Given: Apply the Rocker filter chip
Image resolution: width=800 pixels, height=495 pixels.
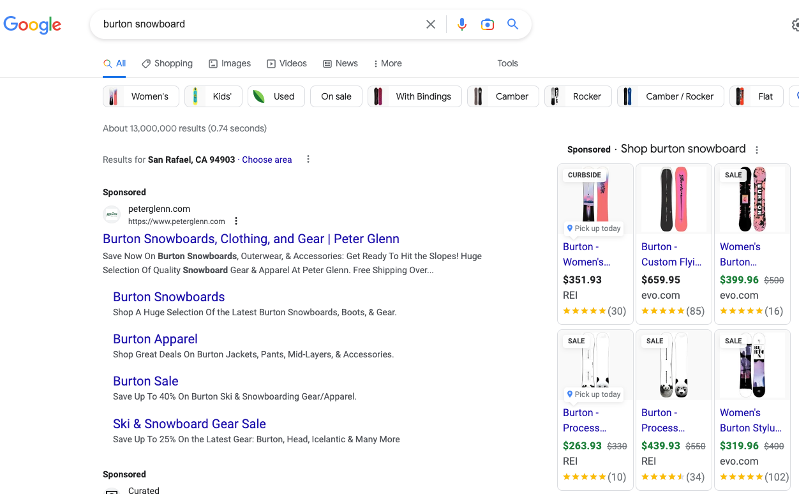Looking at the screenshot, I should [x=578, y=96].
